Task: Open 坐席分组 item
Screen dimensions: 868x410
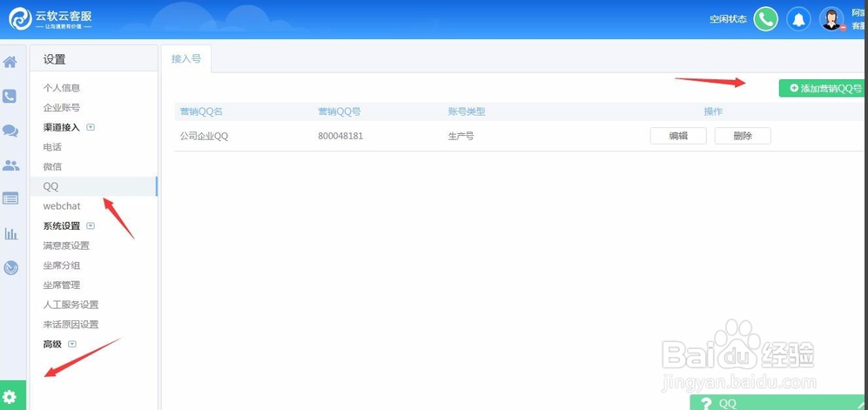Action: [x=62, y=265]
